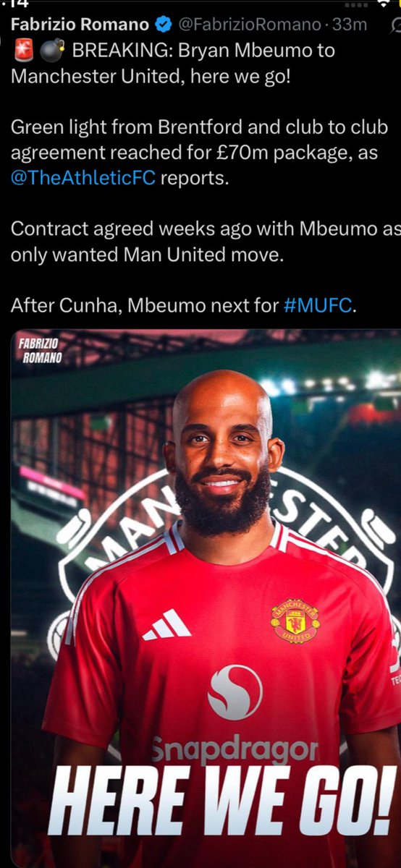The image size is (401, 868).
Task: Tap the Grok icon beside the timestamp
Action: [x=394, y=25]
